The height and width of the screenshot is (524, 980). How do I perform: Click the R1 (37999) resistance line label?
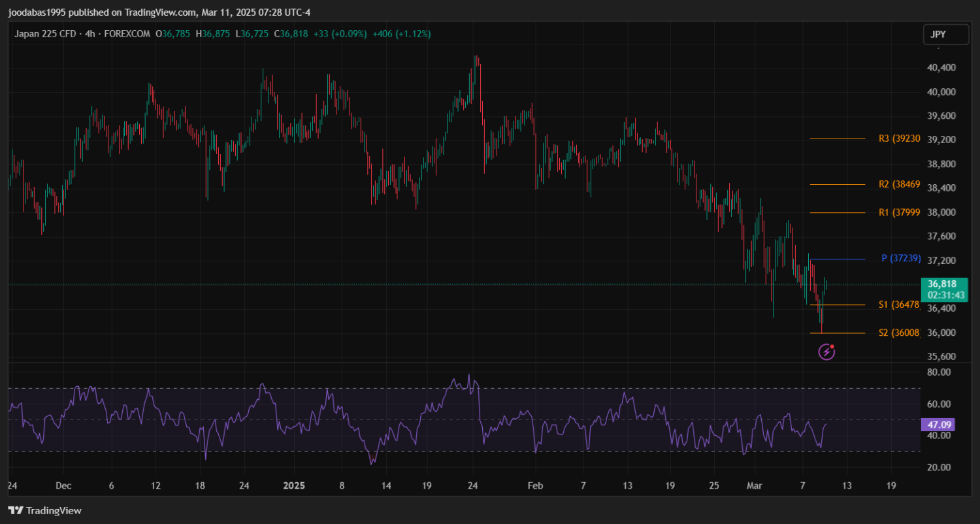(x=899, y=212)
